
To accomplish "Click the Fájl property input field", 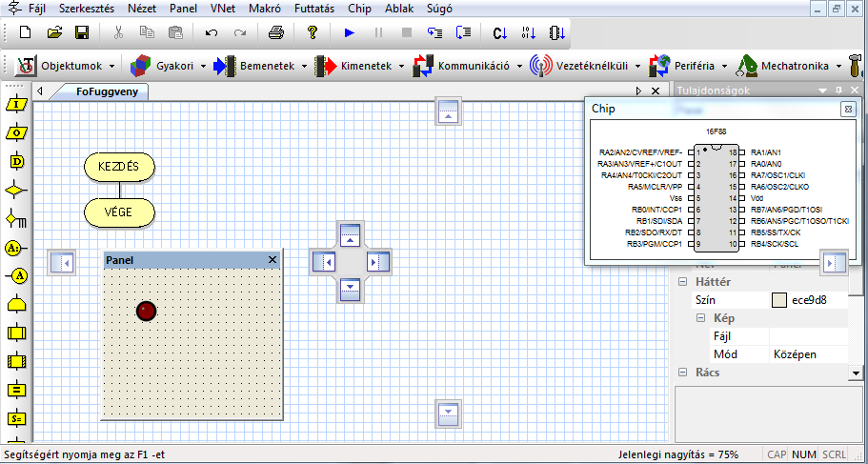I will (x=809, y=336).
